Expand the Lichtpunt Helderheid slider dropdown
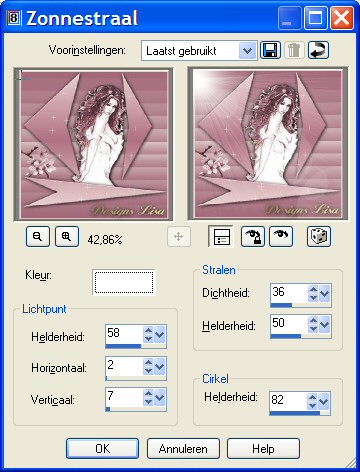 (160, 334)
